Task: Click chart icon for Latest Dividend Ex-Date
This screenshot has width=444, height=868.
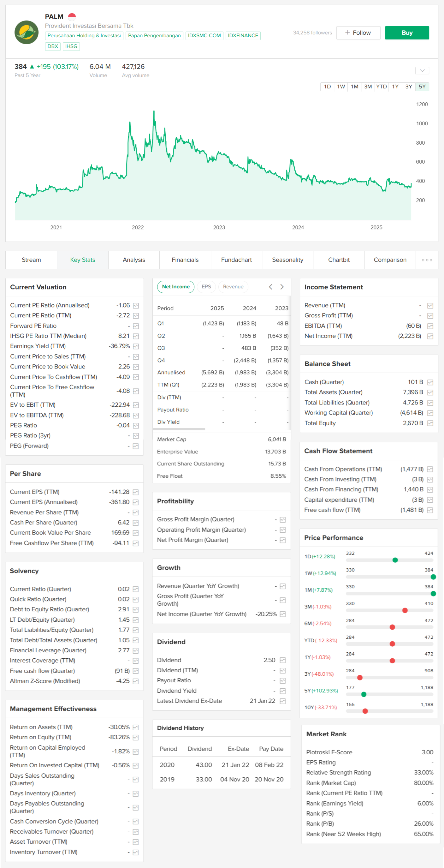Action: click(x=283, y=701)
